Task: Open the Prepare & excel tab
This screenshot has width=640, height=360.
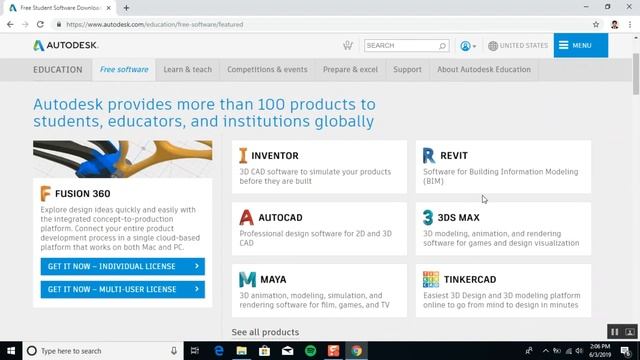Action: 350,69
